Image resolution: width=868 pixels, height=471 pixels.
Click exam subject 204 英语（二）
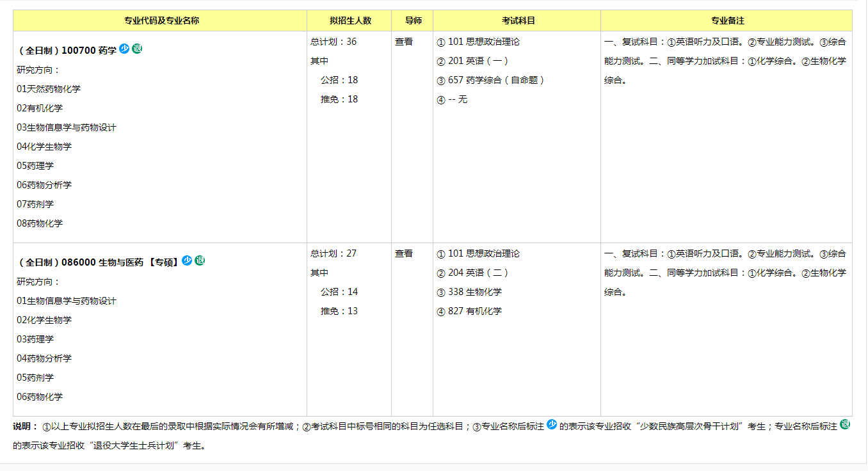(x=478, y=273)
